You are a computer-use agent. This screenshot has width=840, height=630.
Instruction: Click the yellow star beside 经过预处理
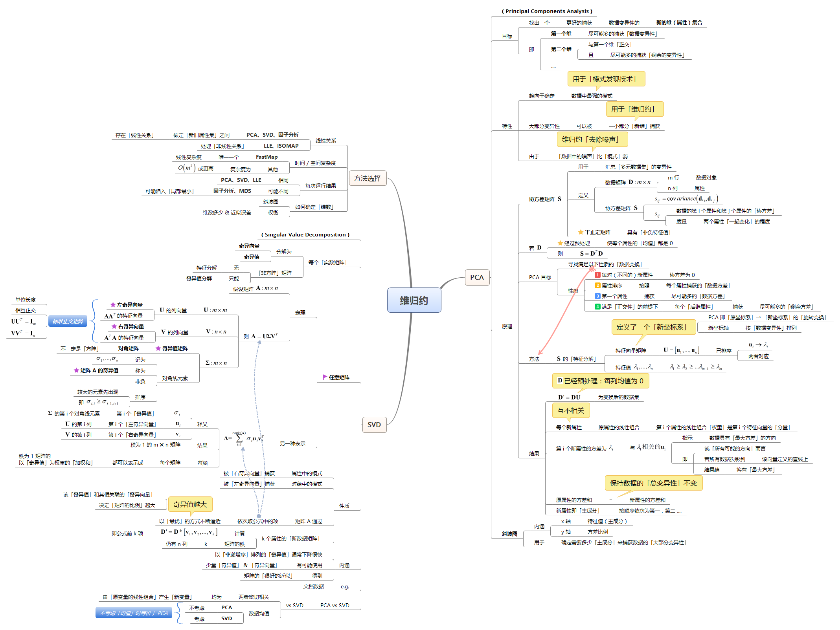point(560,243)
